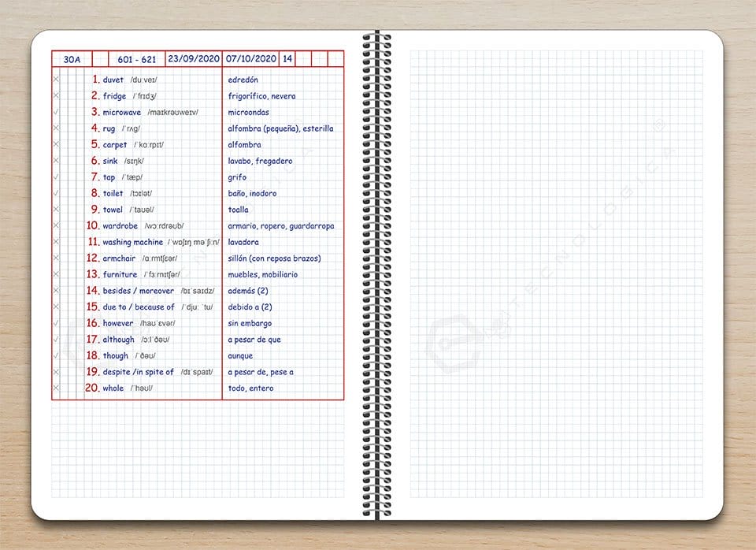Click the "14" count cell in the header
The height and width of the screenshot is (550, 756).
coord(287,58)
